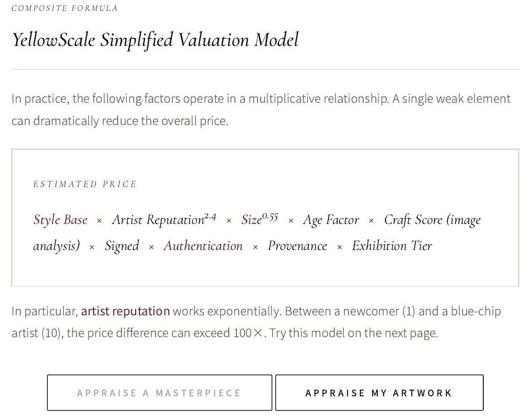Screen dimensions: 532x419
Task: Click the multiplicative relationship intro paragraph
Action: 261,109
